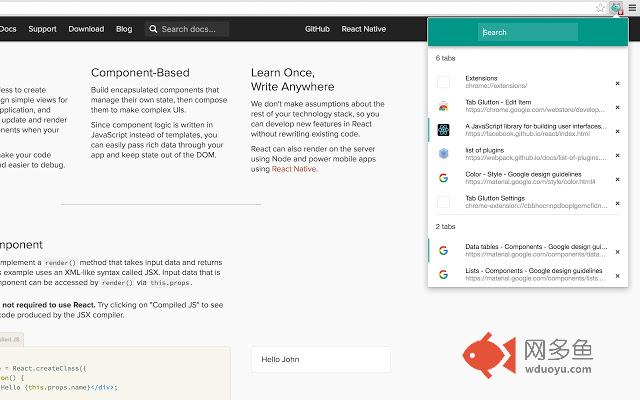The height and width of the screenshot is (400, 640).
Task: Select the webpack cube favicon tab
Action: coord(443,153)
